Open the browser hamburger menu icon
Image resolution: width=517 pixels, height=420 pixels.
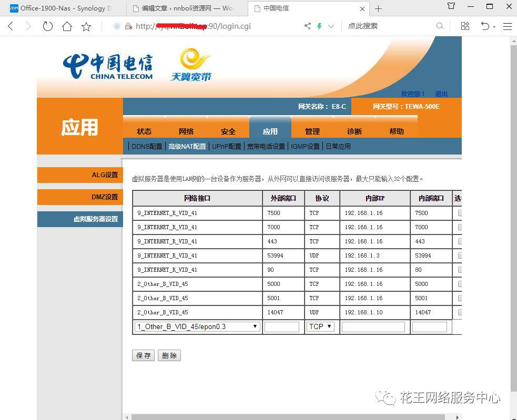(x=506, y=26)
